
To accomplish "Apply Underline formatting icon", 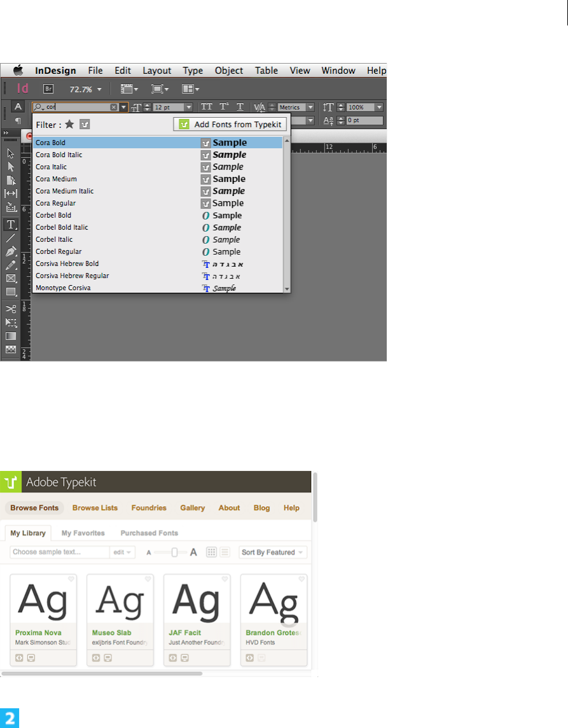I will click(240, 107).
